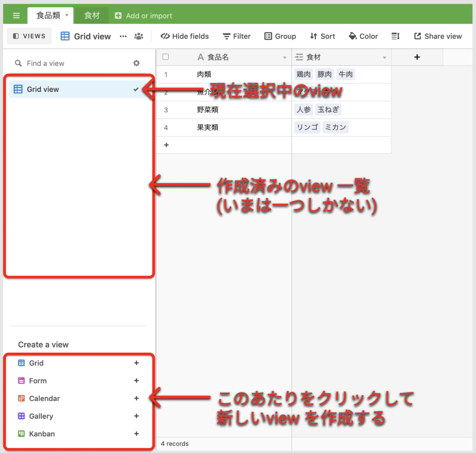The image size is (476, 453).
Task: Open the three-dot view options
Action: click(123, 36)
